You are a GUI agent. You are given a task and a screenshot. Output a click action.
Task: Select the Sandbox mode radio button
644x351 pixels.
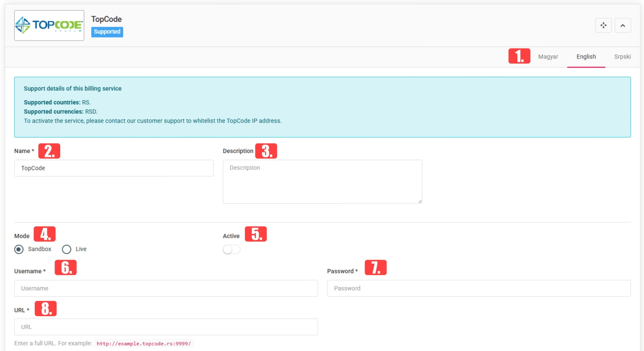pyautogui.click(x=19, y=249)
